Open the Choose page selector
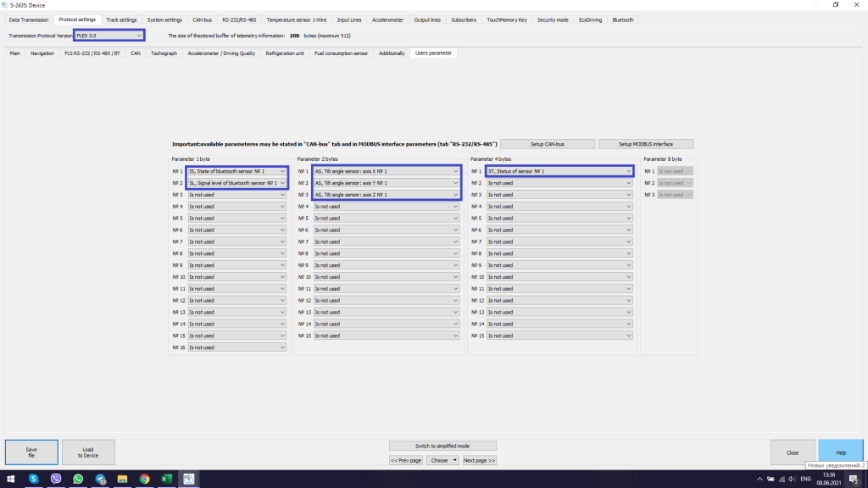 tap(442, 460)
